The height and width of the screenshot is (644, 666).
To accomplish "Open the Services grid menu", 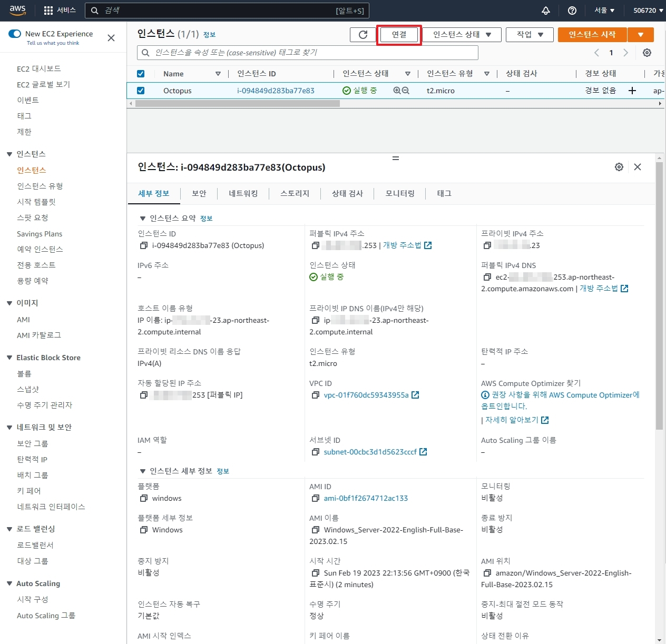I will tap(60, 11).
